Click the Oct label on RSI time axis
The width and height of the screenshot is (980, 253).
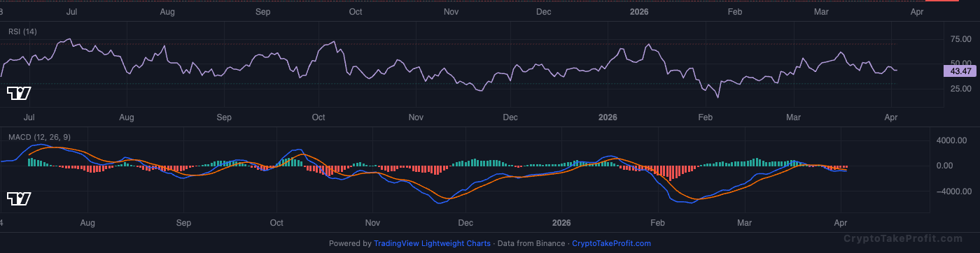coord(318,117)
